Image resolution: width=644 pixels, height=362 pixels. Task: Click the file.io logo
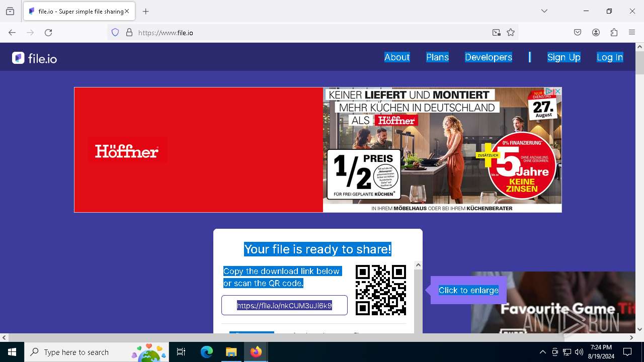(x=34, y=58)
